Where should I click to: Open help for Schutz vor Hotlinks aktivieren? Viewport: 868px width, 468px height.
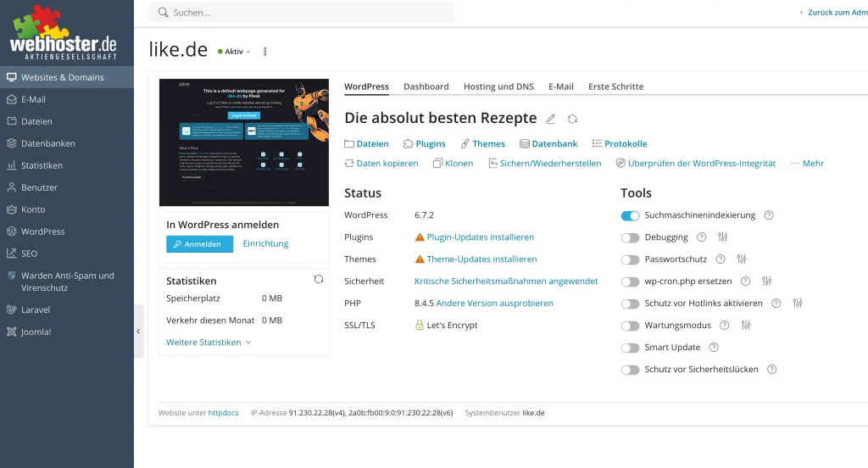pos(776,303)
